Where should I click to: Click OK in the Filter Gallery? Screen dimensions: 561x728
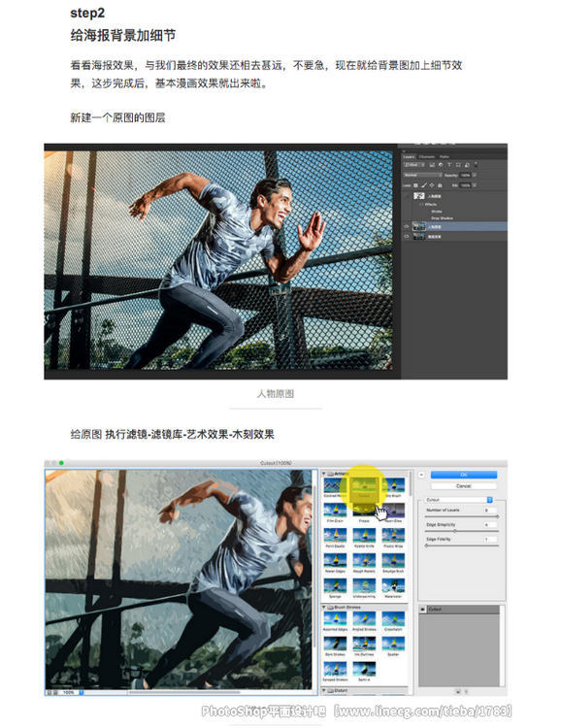pos(464,475)
